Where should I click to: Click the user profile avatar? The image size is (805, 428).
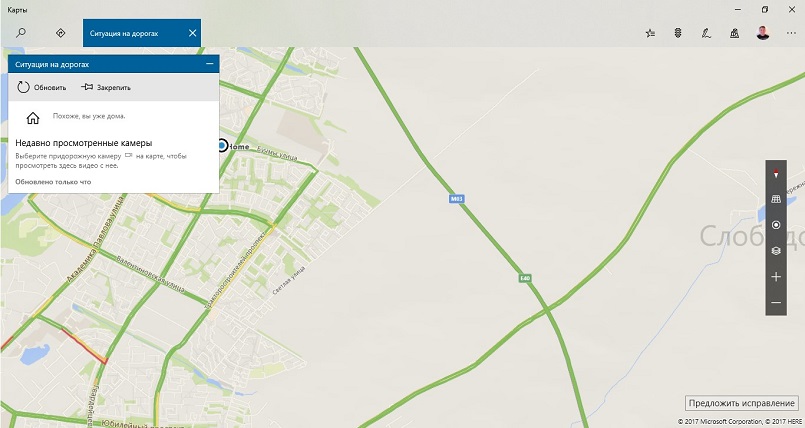[763, 33]
